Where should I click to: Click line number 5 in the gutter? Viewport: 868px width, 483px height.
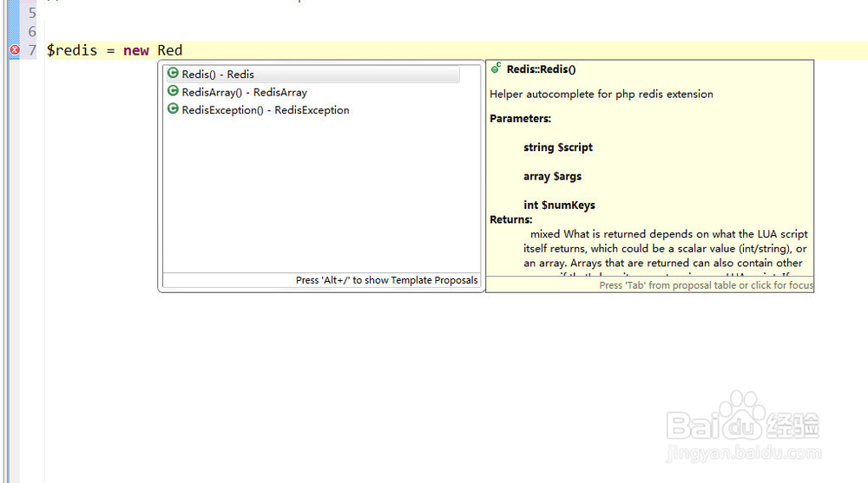point(32,13)
